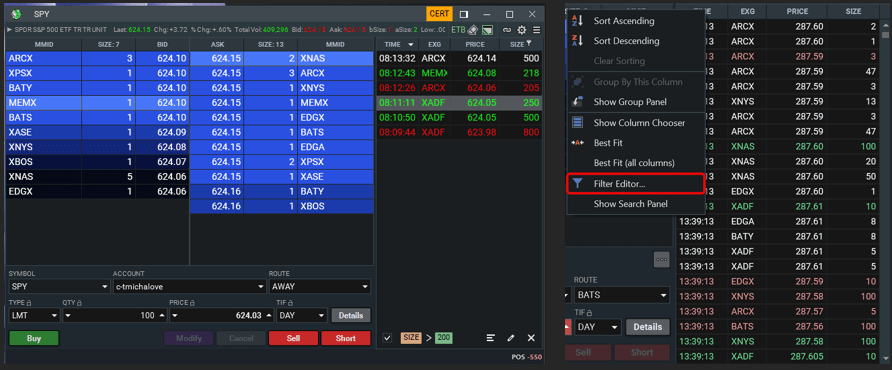Click the eraser icon in SPY toolbar
Screen dimensions: 892x370
tap(472, 30)
